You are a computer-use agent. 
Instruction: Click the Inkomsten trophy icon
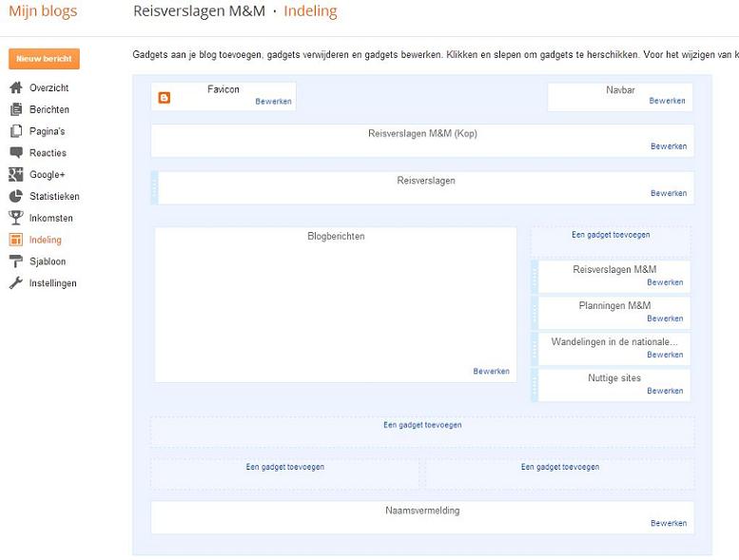[x=15, y=218]
